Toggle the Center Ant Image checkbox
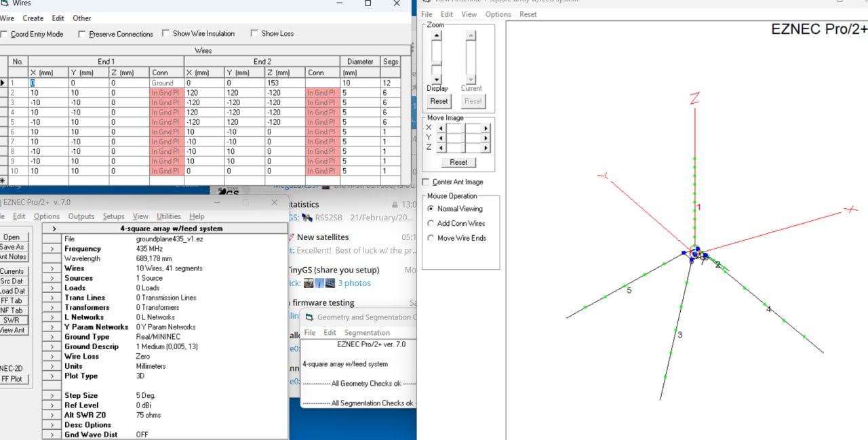This screenshot has height=440, width=868. 426,182
